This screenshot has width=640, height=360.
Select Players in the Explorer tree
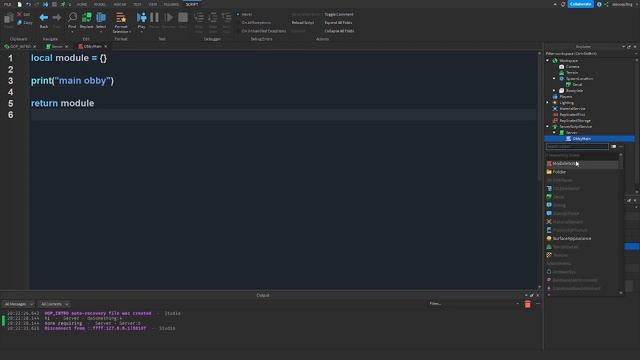[x=566, y=97]
